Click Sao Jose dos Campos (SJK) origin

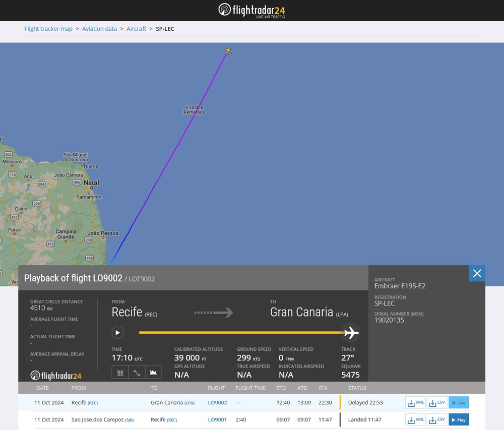[102, 419]
